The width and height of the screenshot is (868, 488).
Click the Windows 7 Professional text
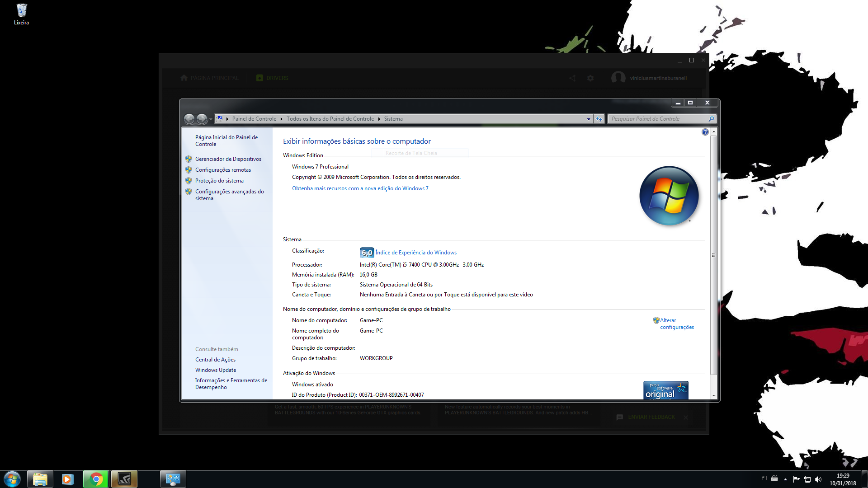coord(320,167)
